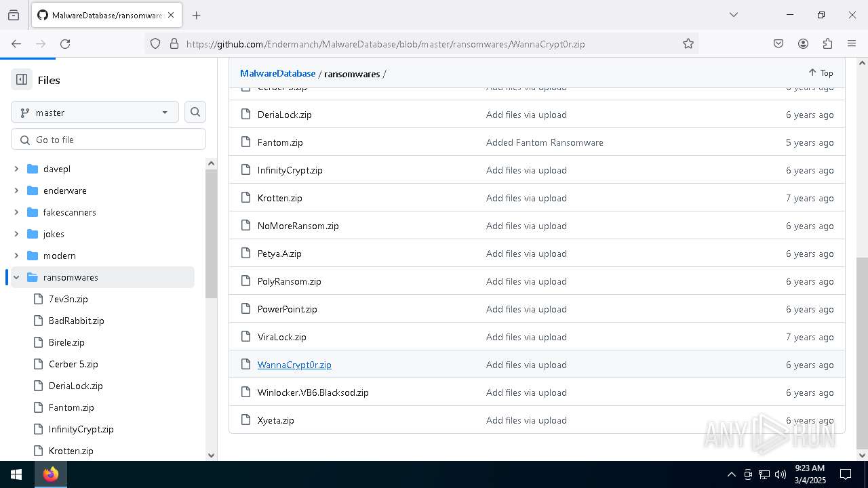Click the Firefox taskbar icon
Viewport: 868px width, 488px height.
point(51,474)
